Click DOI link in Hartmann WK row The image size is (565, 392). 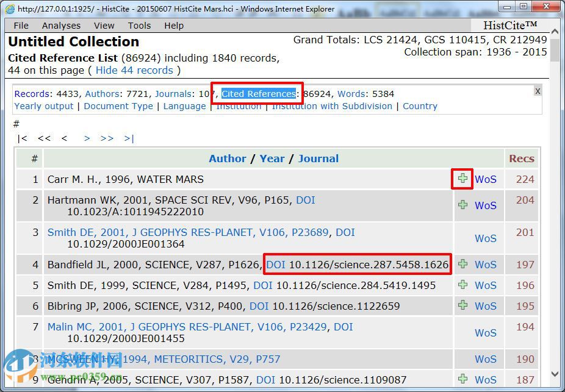click(306, 200)
